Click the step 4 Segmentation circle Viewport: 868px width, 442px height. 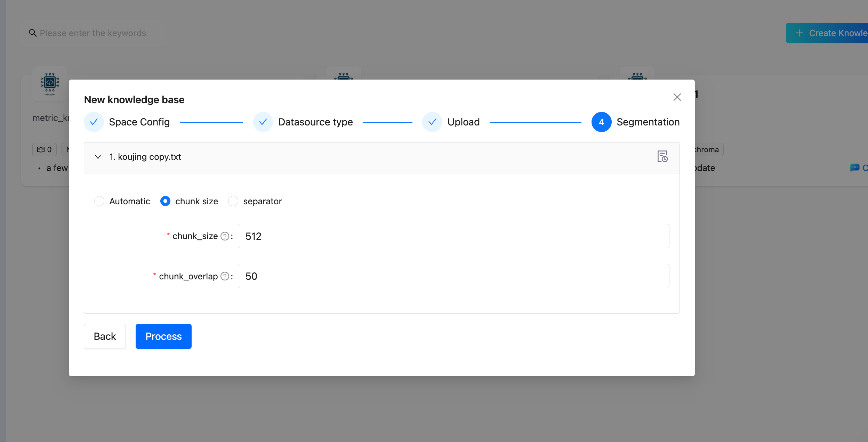tap(601, 122)
